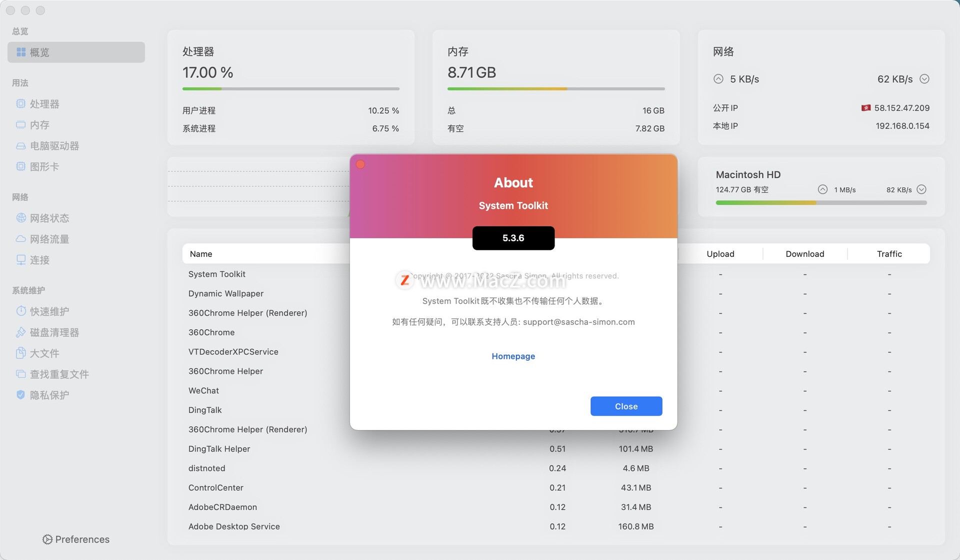This screenshot has height=560, width=960.
Task: Open the Homepage link
Action: pos(513,356)
